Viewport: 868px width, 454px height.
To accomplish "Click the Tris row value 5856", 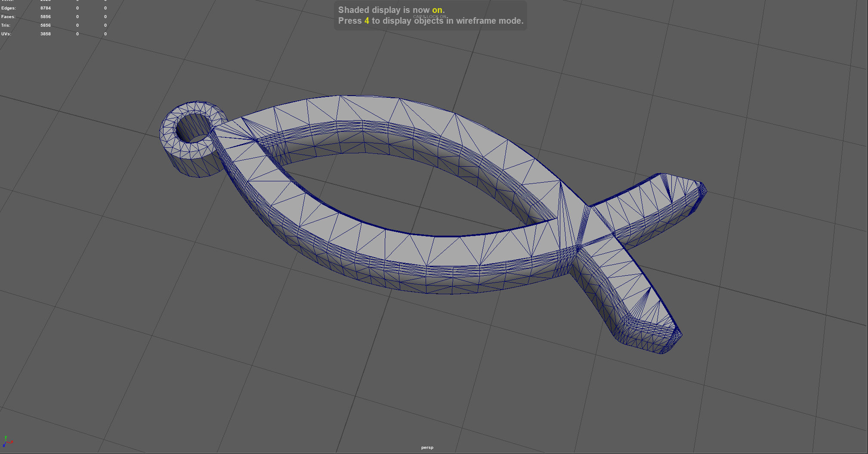I will (46, 25).
